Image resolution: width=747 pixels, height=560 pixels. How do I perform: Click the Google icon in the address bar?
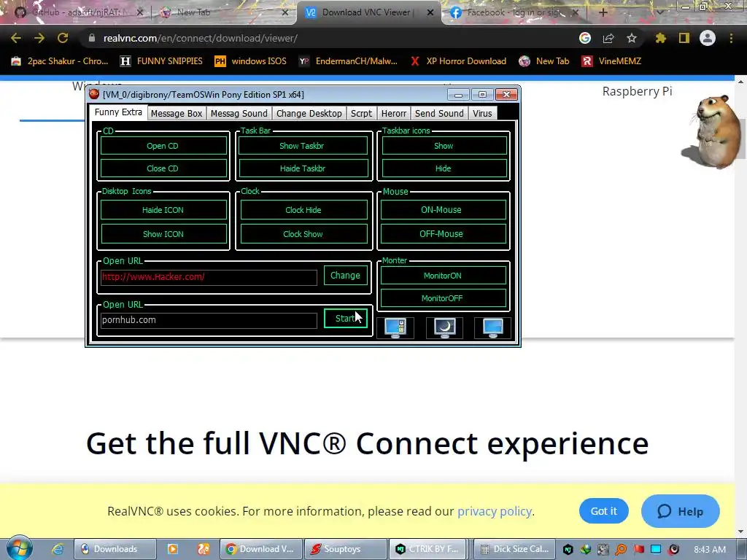(x=585, y=38)
